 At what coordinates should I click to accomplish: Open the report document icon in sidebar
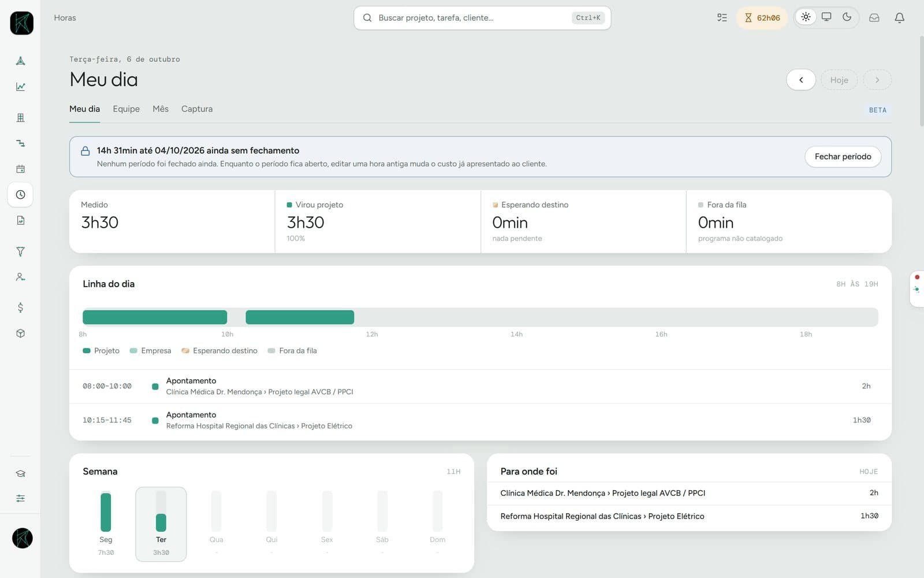pos(20,220)
